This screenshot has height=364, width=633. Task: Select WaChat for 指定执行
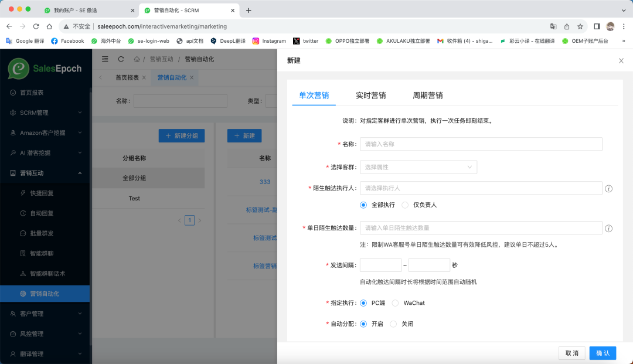[395, 303]
